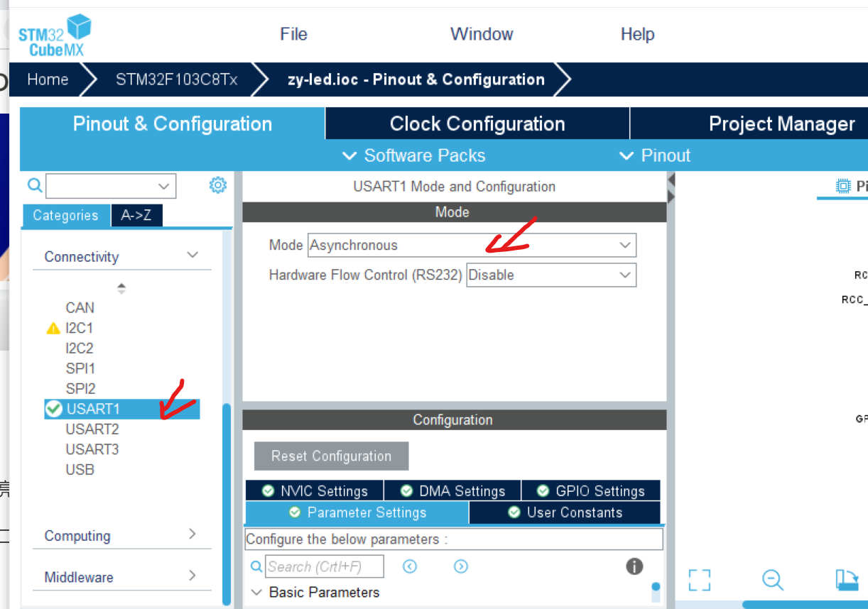868x609 pixels.
Task: Go to next search result arrow
Action: pyautogui.click(x=461, y=566)
